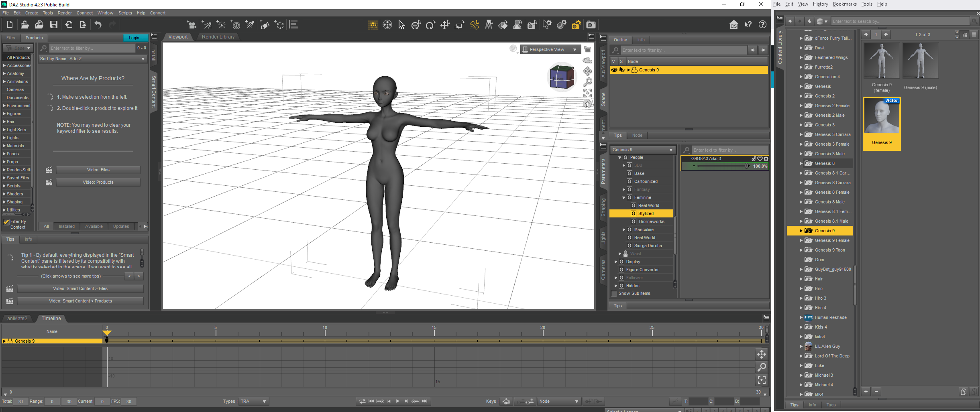Select the Rotate tool in toolbar
This screenshot has height=412, width=980.
(430, 25)
